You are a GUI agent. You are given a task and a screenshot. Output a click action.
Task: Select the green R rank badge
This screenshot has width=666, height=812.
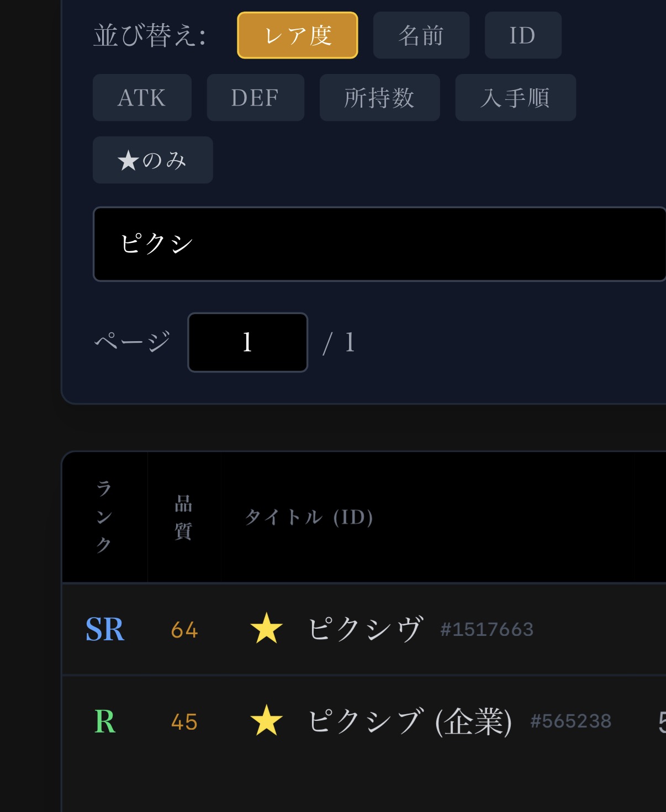pos(105,721)
